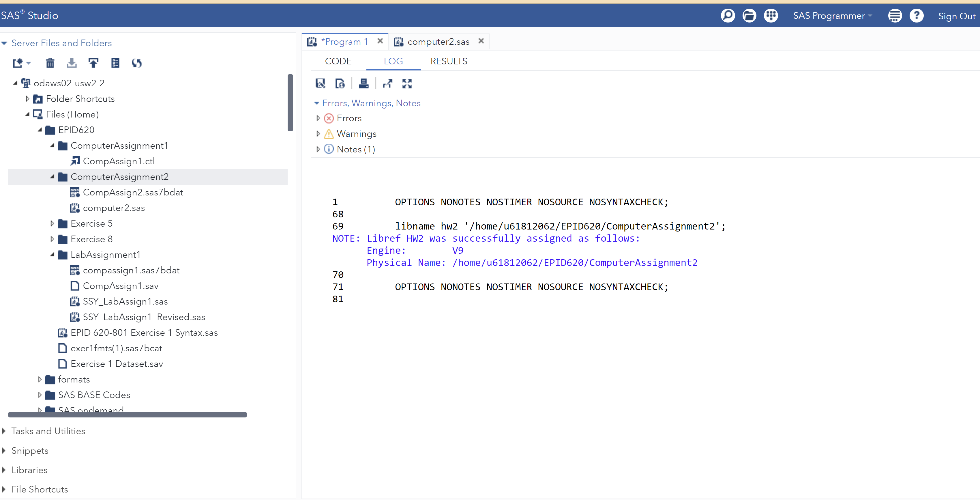Expand the Errors section in log

(x=318, y=118)
